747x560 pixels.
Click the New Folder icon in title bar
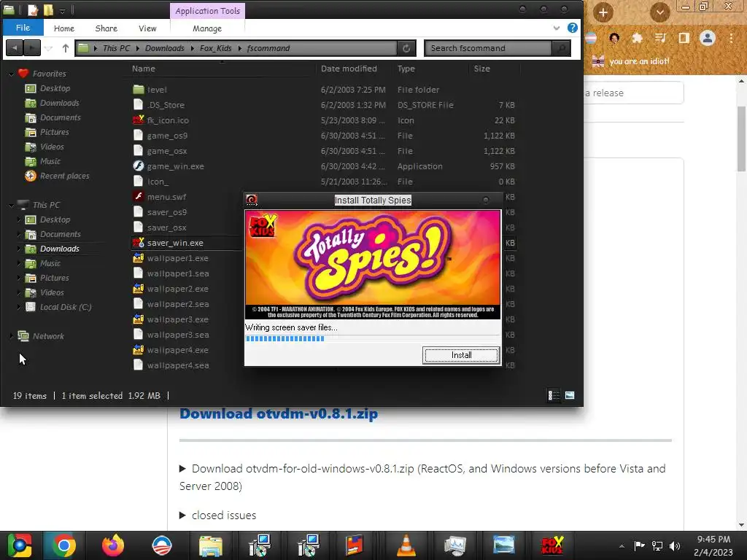(x=48, y=9)
